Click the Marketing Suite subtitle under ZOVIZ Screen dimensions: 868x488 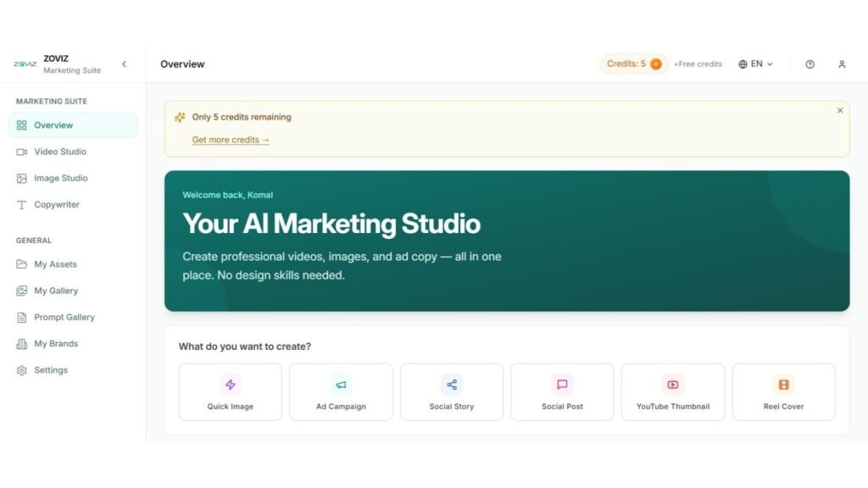point(72,70)
